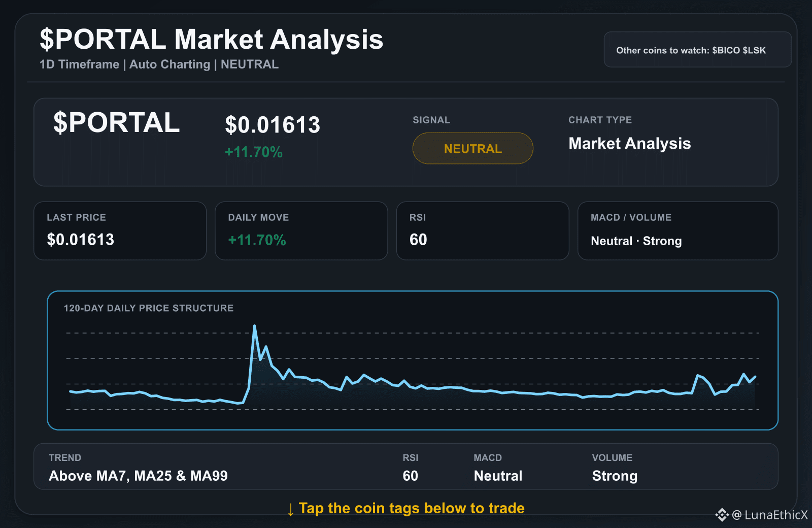Click the 60 value in the RSI card
Viewport: 812px width, 528px height.
(x=418, y=240)
